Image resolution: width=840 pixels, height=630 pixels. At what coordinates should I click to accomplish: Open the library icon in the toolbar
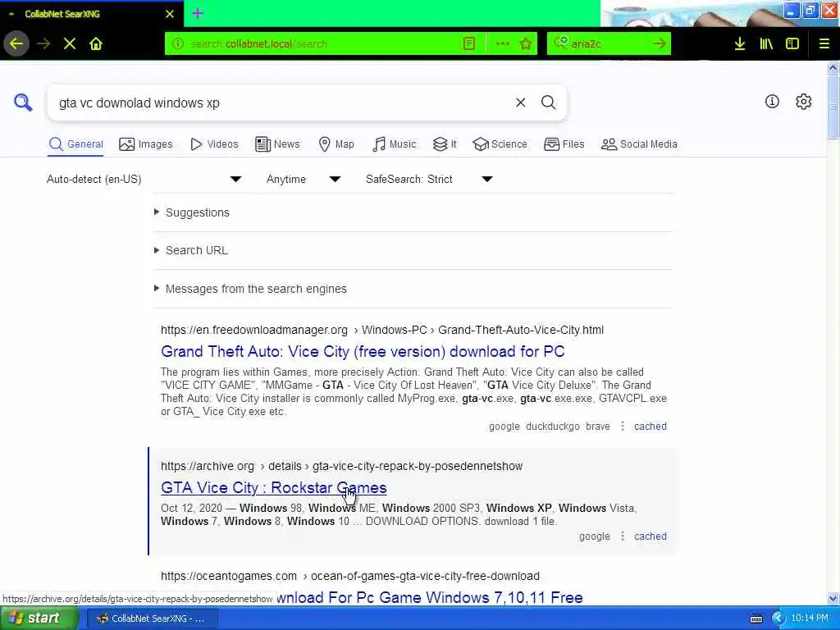(766, 44)
